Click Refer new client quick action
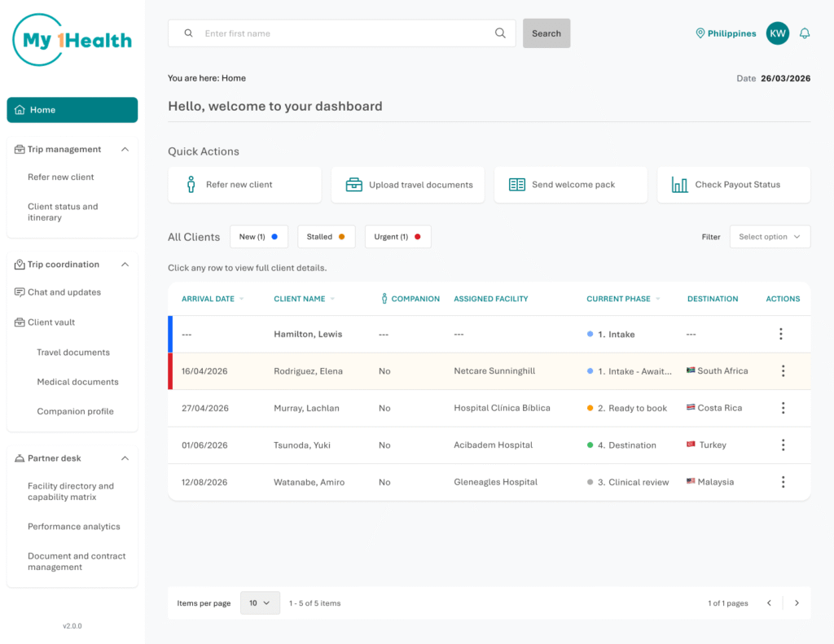The width and height of the screenshot is (834, 644). pyautogui.click(x=244, y=185)
